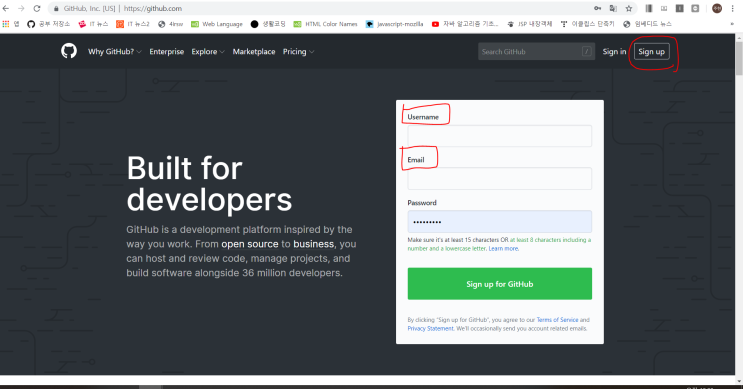
Task: Click the green Sign up for GitHub button
Action: [499, 283]
